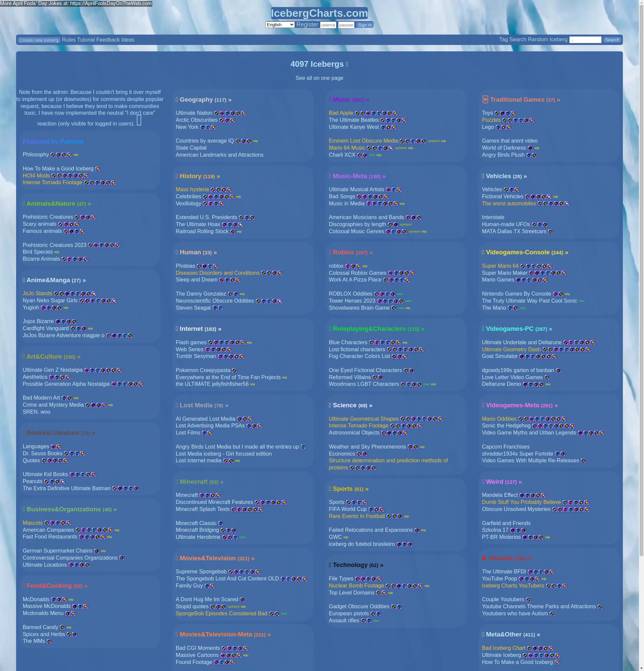Screen dimensions: 644x671
Task: Focus the username input field
Action: [x=328, y=25]
